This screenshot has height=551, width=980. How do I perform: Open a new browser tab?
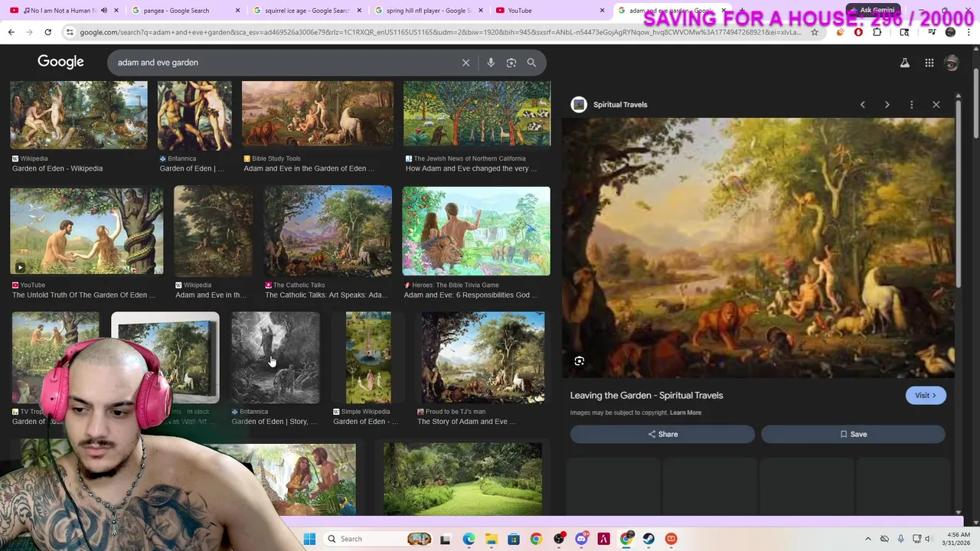(741, 10)
